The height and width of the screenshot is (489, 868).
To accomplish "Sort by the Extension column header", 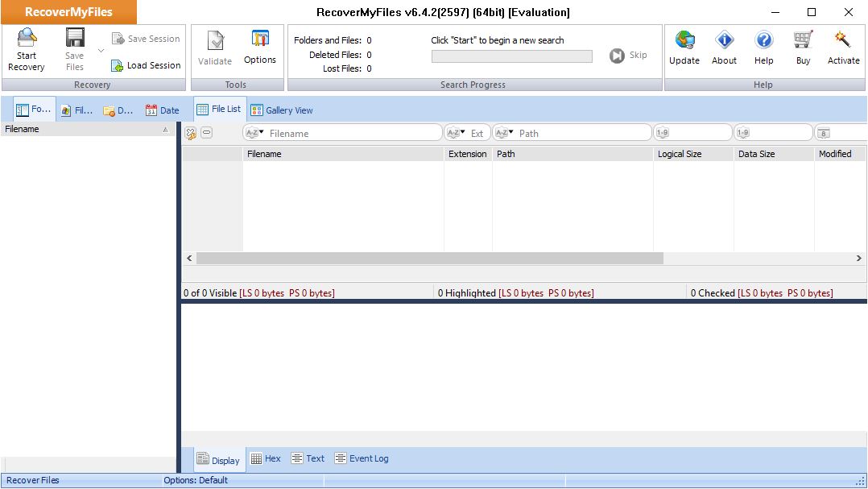I will point(468,154).
